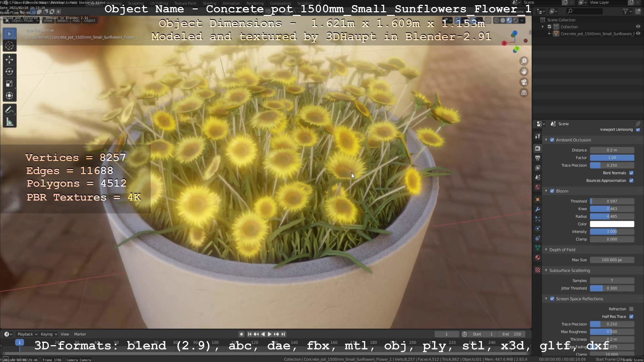Image resolution: width=644 pixels, height=362 pixels.
Task: Collapse the Screen Space Reflections panel
Action: coord(546,299)
